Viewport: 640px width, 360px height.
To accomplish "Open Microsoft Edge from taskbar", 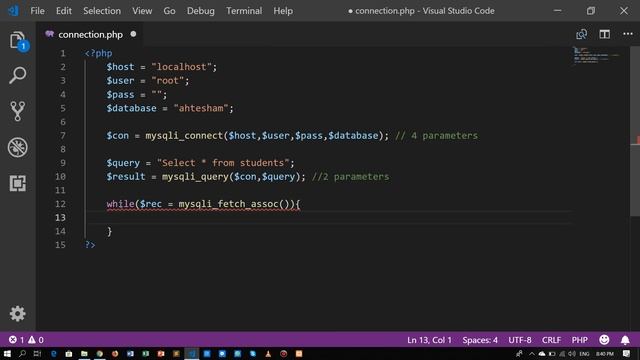I will 53,353.
